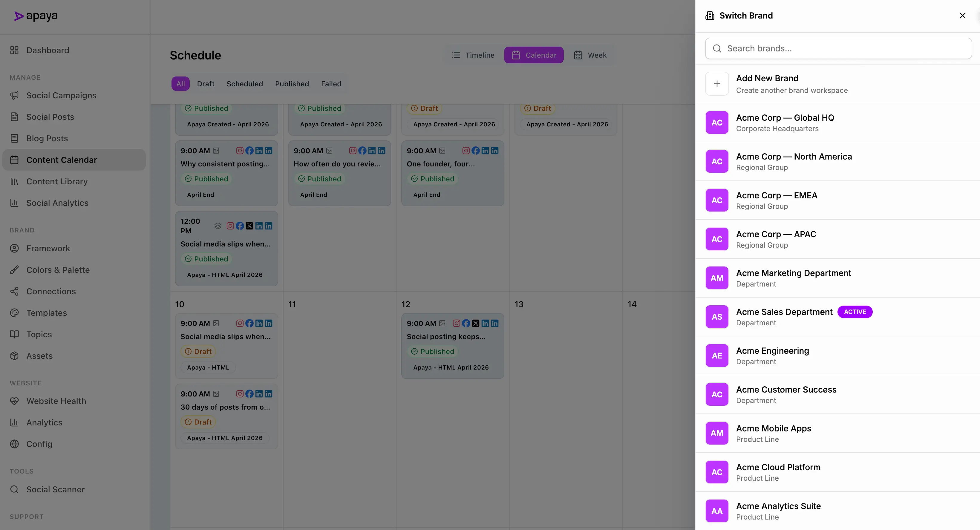
Task: Select the All filter tab
Action: tap(180, 84)
